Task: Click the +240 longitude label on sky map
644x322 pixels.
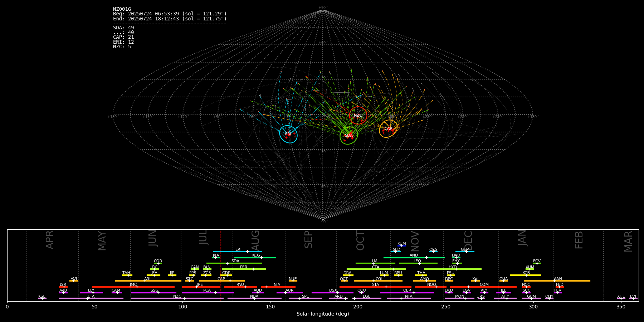Action: coord(462,117)
